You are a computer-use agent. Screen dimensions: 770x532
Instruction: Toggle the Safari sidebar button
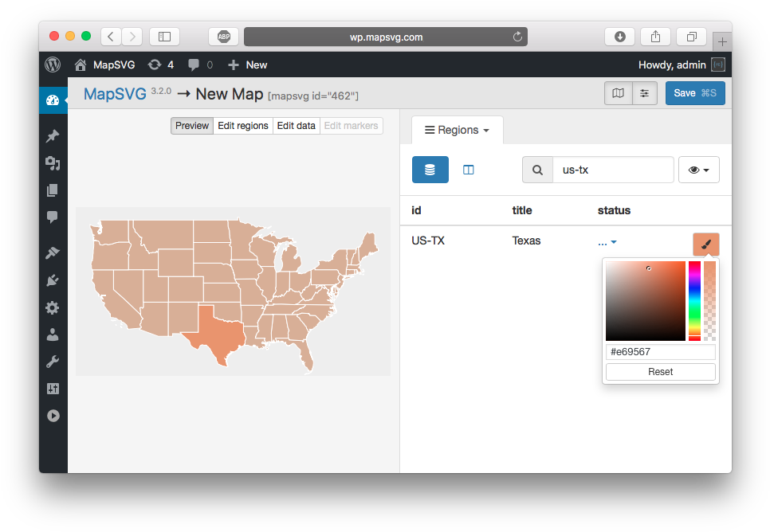click(x=164, y=37)
